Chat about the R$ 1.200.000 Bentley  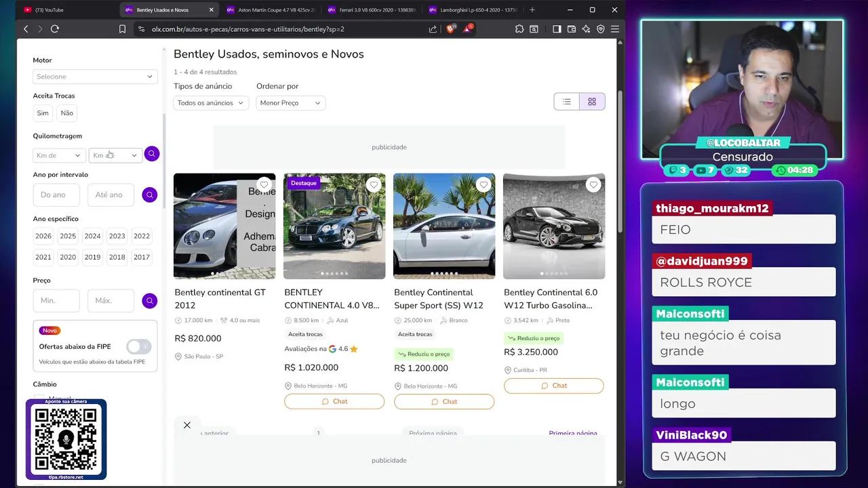(444, 401)
